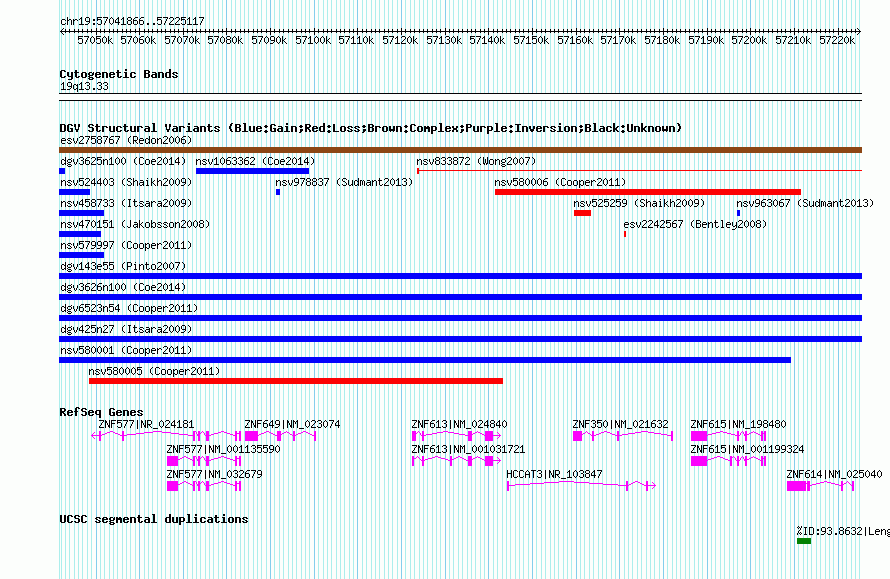Click the ZNF577|NM_001135590 gene label

[224, 449]
